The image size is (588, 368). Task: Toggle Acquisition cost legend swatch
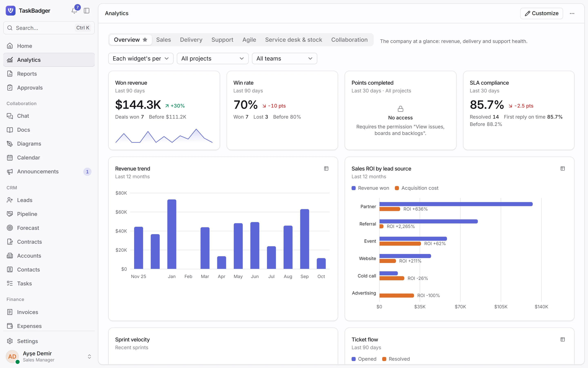point(397,188)
